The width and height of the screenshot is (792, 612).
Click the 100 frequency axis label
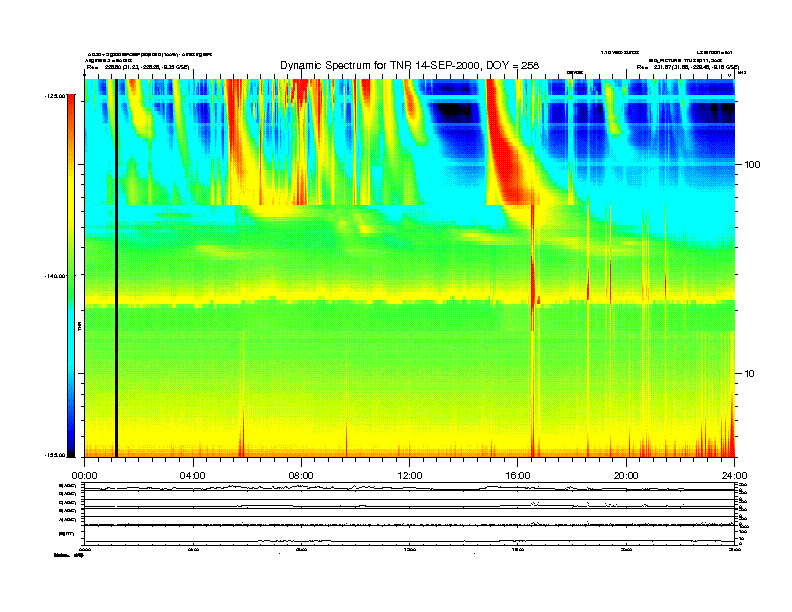pyautogui.click(x=752, y=165)
